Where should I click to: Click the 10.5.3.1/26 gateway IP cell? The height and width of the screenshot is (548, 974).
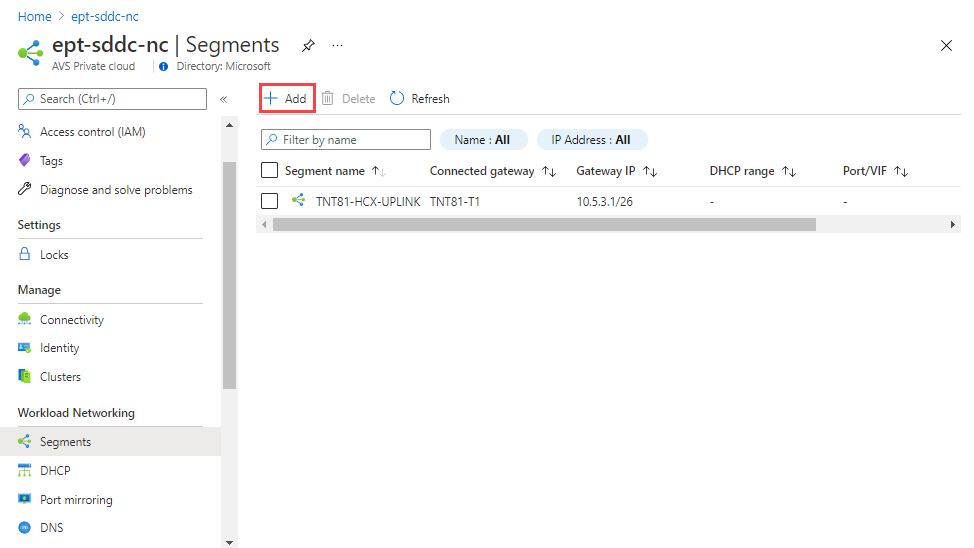(x=604, y=201)
